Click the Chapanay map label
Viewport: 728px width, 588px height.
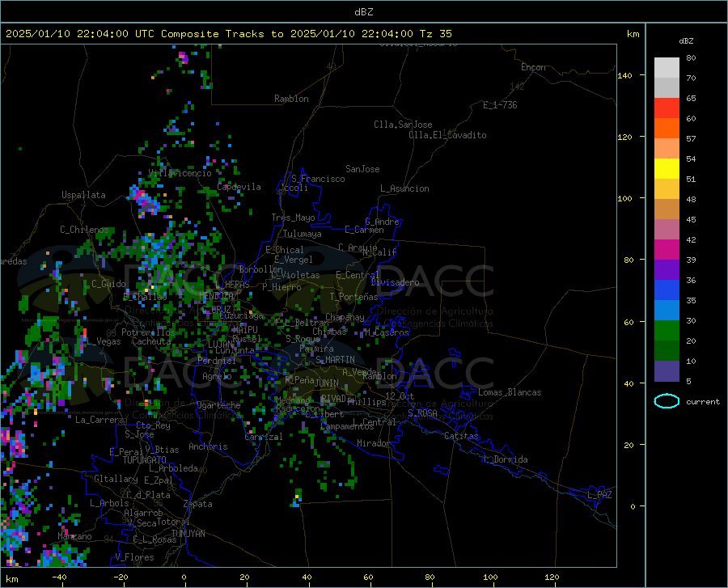345,317
